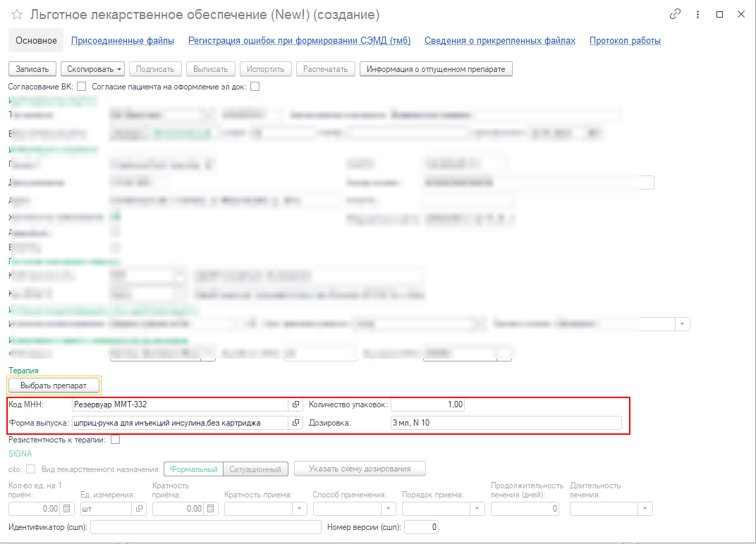
Task: Enable Согласие пациента на оформление эл док
Action: click(255, 87)
